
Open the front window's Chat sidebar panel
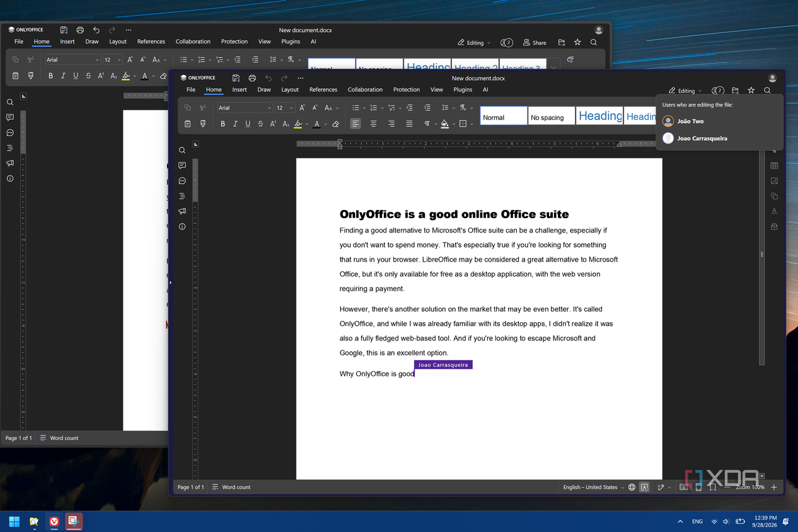[182, 181]
